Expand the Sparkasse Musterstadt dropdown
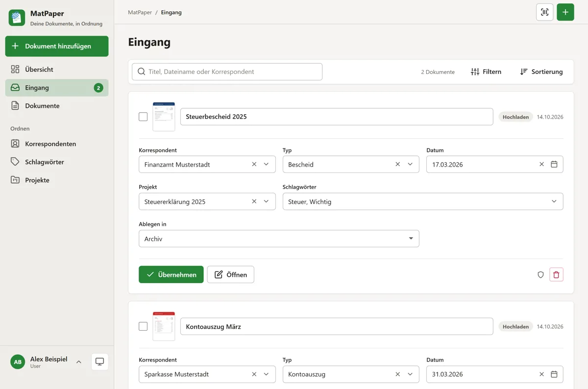This screenshot has width=588, height=389. pyautogui.click(x=267, y=374)
